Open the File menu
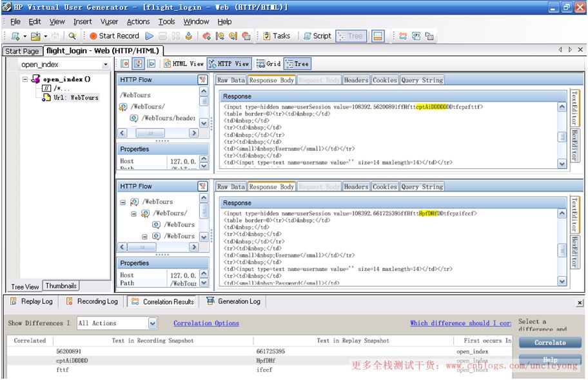This screenshot has height=380, width=588. coord(15,22)
